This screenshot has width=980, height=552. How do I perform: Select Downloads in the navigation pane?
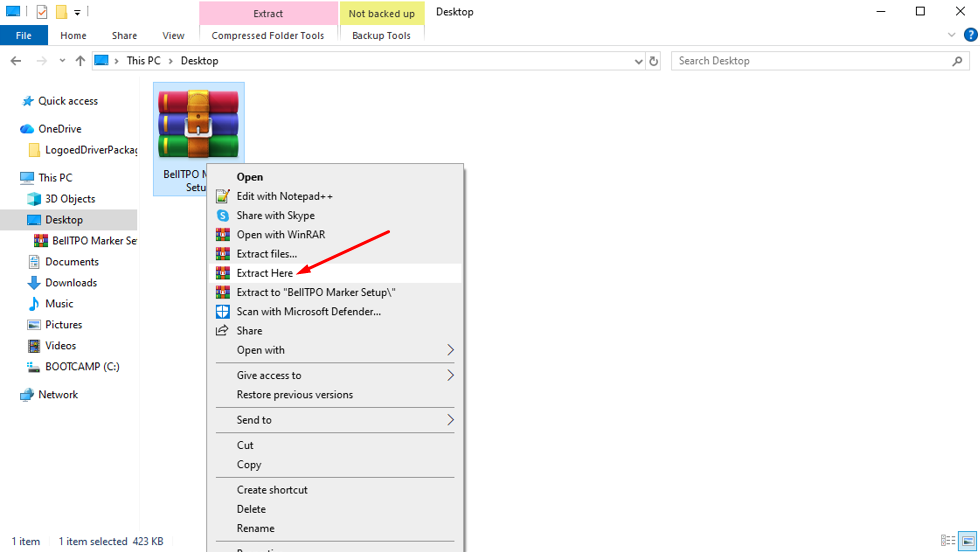[71, 283]
